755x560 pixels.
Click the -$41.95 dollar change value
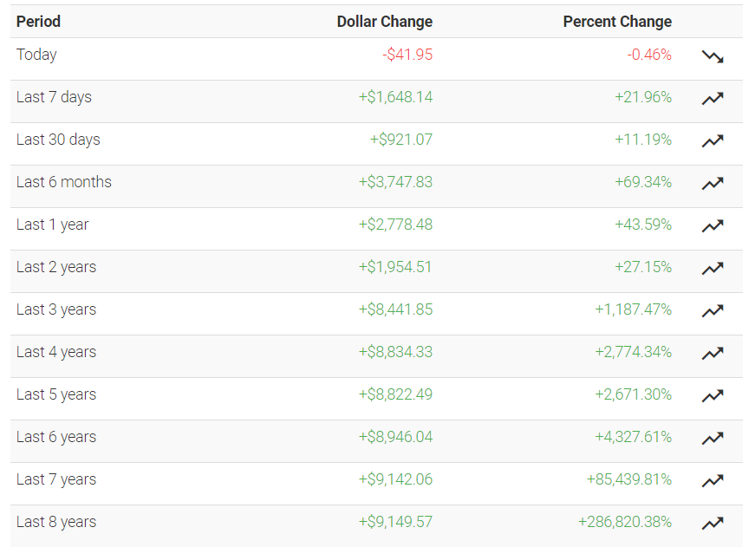(x=407, y=55)
